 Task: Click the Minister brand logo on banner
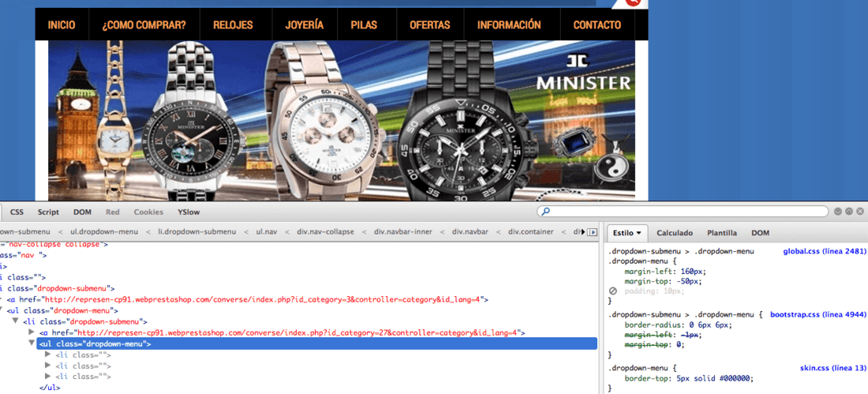click(x=584, y=73)
